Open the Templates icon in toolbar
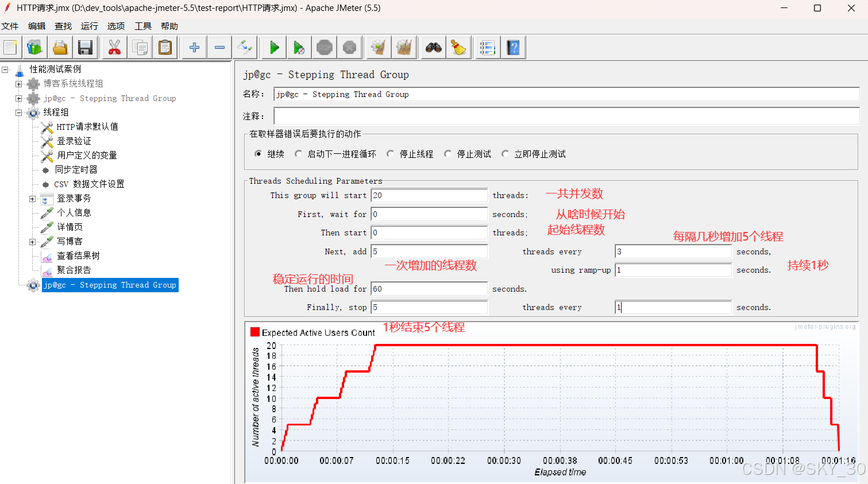The width and height of the screenshot is (868, 484). coord(35,48)
